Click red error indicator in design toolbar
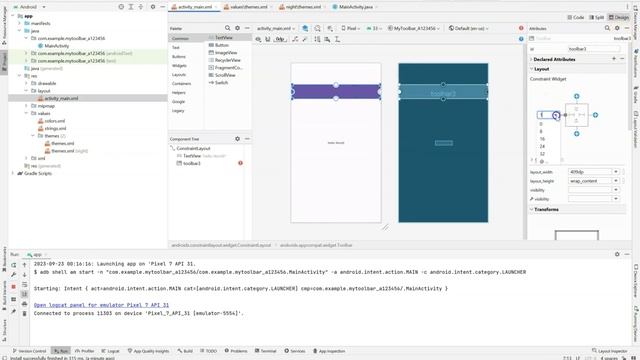Screen dimensions: 640x360 click(521, 28)
